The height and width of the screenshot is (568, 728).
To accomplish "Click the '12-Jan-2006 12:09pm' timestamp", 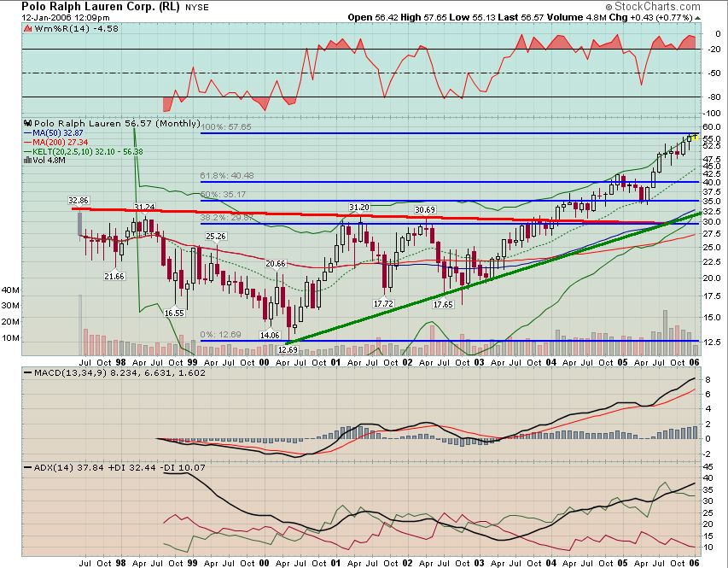I will pos(66,18).
